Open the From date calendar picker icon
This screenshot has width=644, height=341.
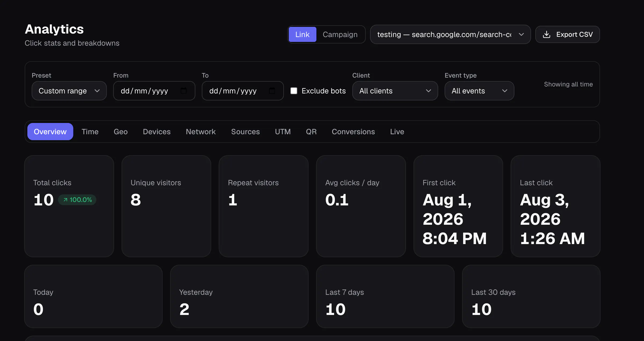point(184,91)
